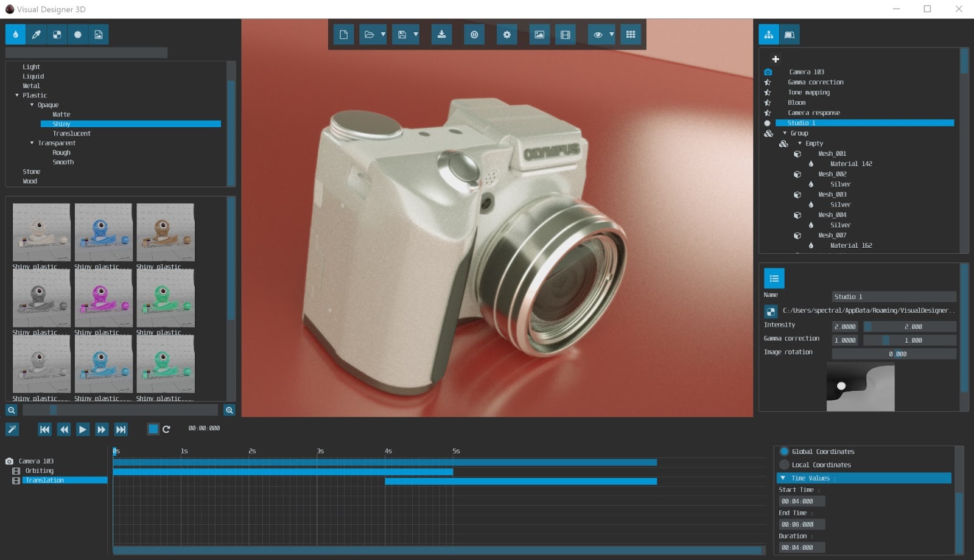Viewport: 974px width, 560px height.
Task: Adjust the Intensity slider
Action: point(910,327)
